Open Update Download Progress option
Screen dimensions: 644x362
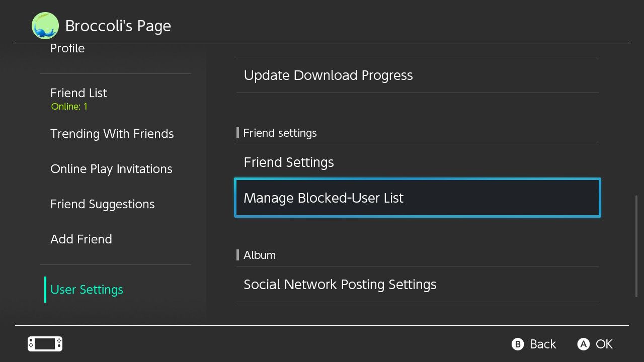point(328,75)
